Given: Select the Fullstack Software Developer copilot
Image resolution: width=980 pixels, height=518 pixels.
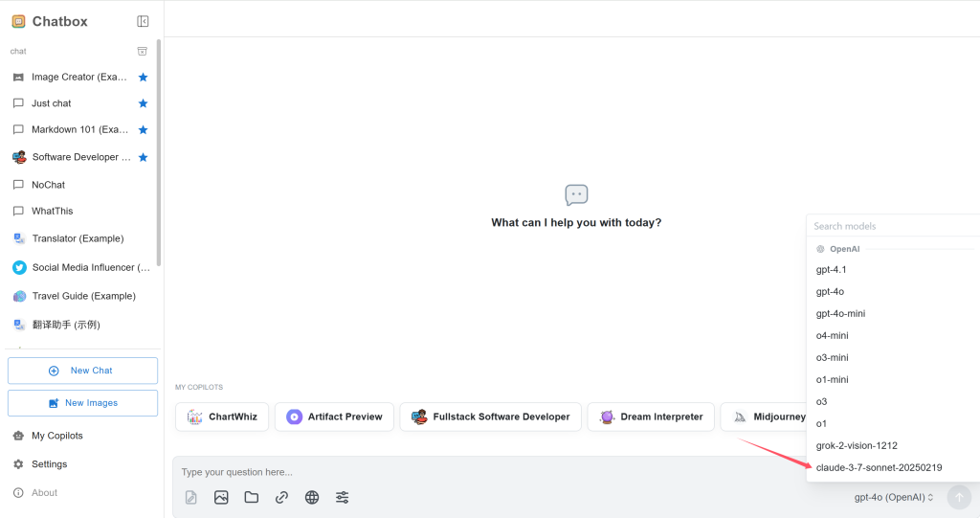Looking at the screenshot, I should click(x=491, y=417).
